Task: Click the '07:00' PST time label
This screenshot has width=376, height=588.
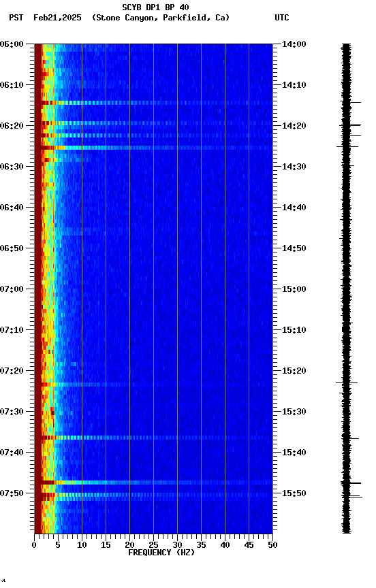Action: tap(12, 289)
